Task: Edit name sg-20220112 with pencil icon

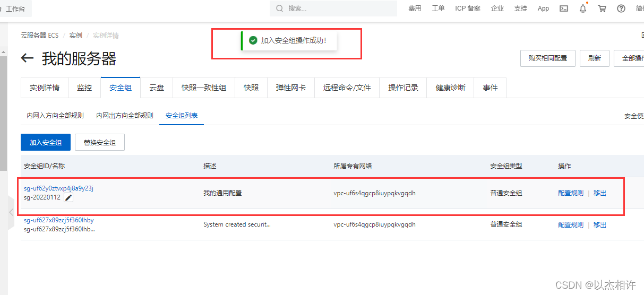Action: coord(68,198)
